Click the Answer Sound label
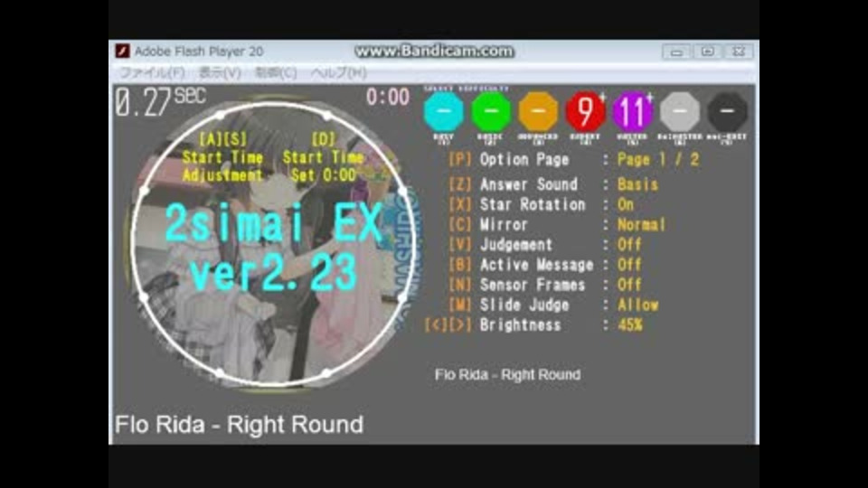 coord(529,184)
